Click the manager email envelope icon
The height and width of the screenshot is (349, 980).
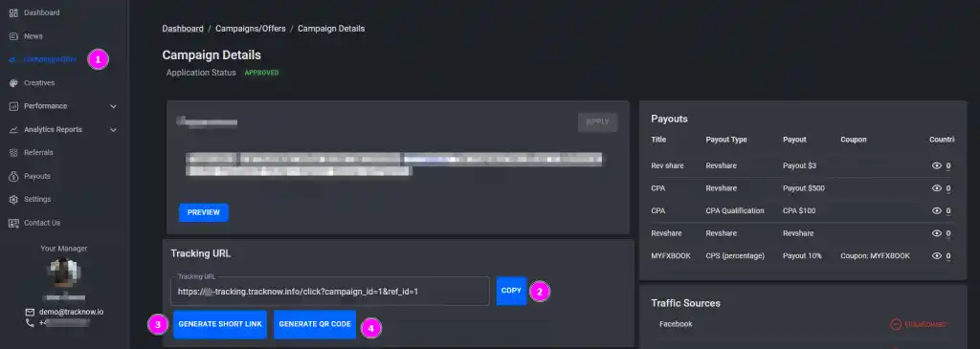pos(30,312)
